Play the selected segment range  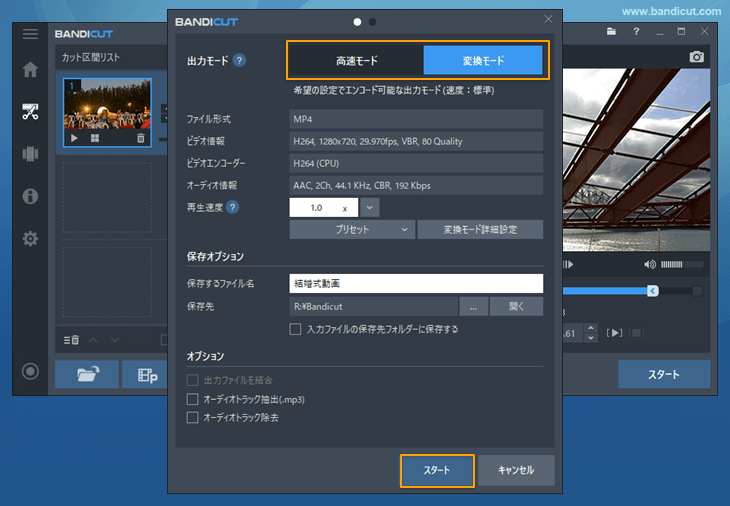coord(615,333)
